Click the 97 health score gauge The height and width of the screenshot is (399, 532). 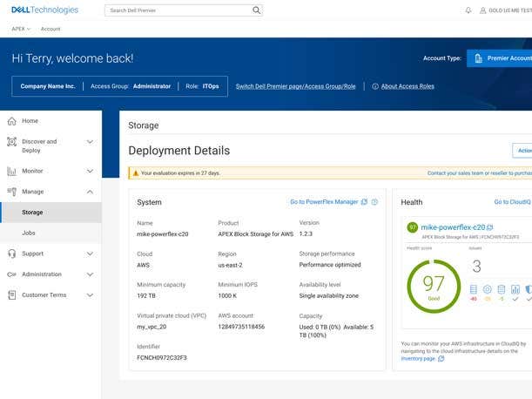pos(433,286)
